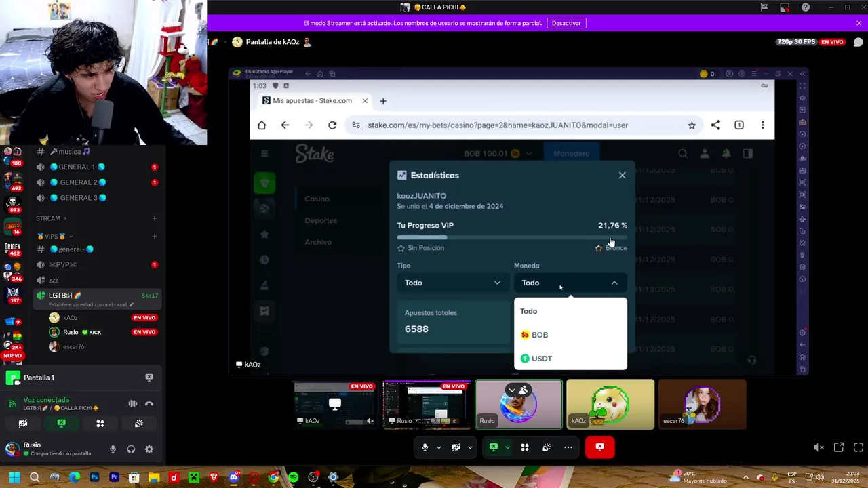Show hidden tray icons chevron

coord(745,477)
